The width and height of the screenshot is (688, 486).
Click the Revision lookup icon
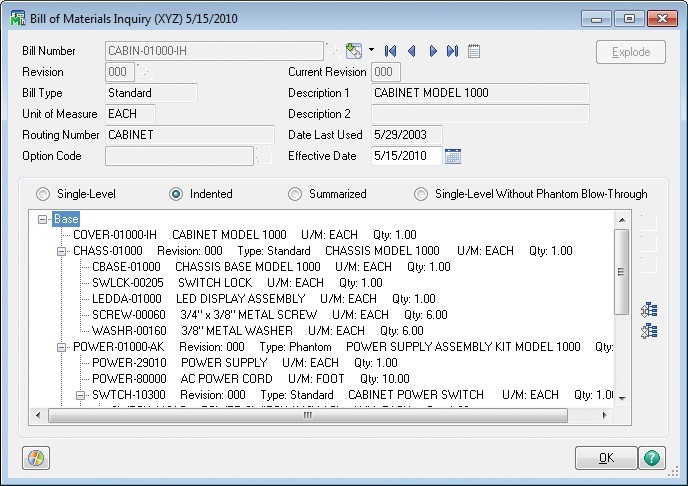pyautogui.click(x=144, y=72)
